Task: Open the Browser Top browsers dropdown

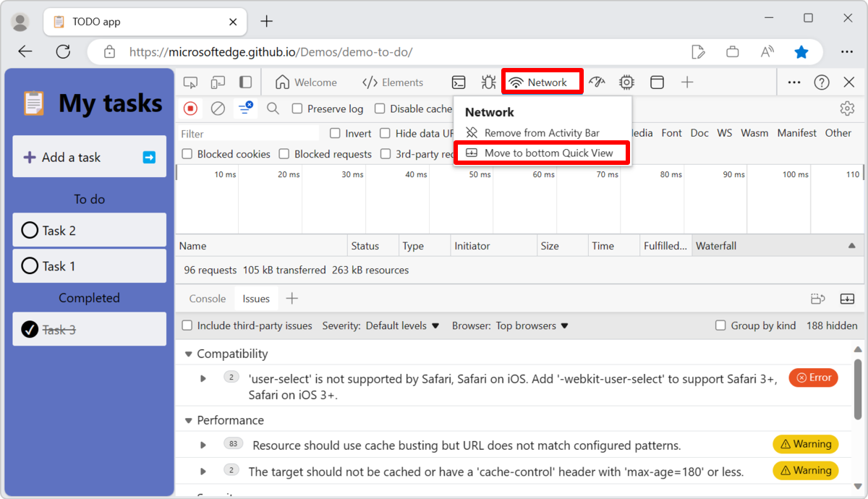Action: 532,325
